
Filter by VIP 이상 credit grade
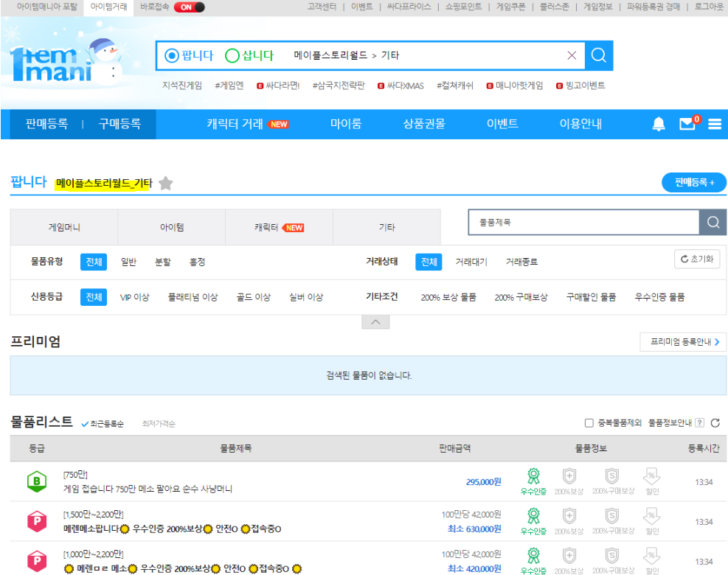[135, 297]
